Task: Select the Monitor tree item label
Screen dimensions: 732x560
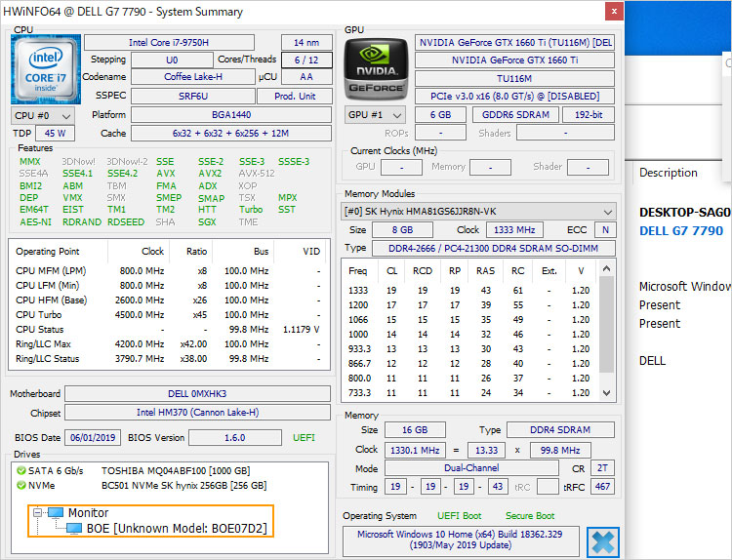Action: 88,513
